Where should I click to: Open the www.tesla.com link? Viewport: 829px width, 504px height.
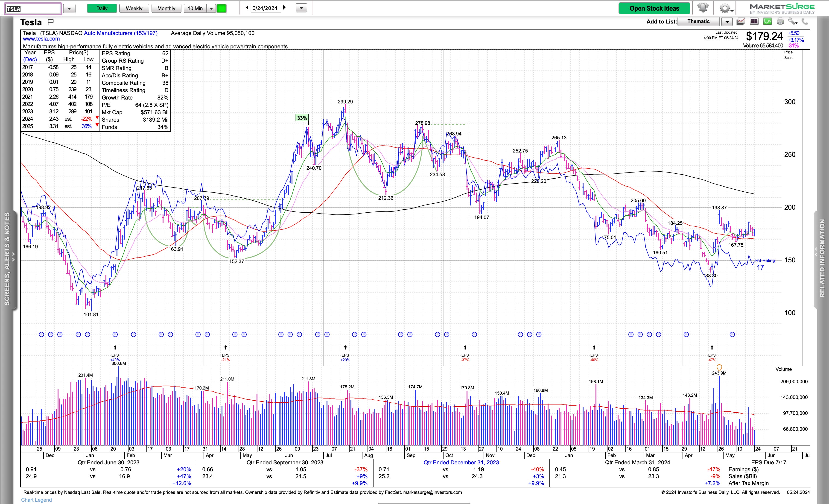(x=41, y=39)
